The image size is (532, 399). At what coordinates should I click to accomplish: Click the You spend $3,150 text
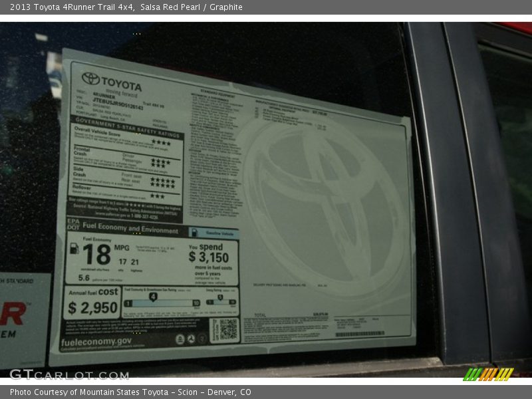[x=208, y=253]
